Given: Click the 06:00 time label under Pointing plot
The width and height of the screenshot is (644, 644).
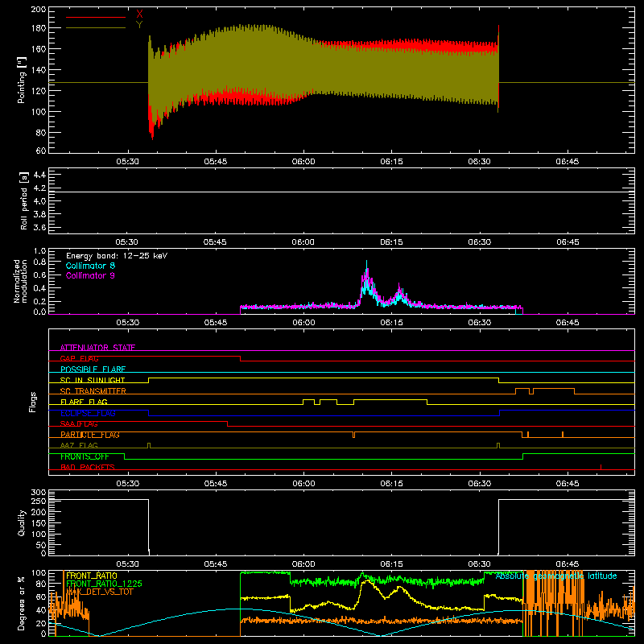Looking at the screenshot, I should tap(303, 162).
